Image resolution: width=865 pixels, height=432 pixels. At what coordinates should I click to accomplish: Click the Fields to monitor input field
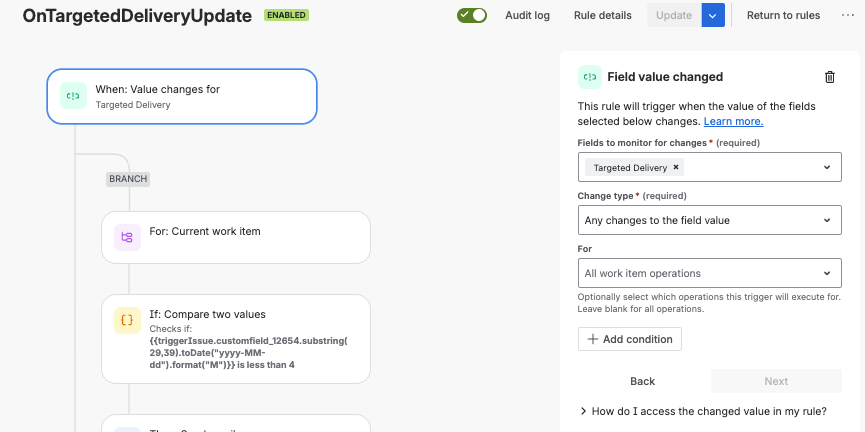click(709, 167)
